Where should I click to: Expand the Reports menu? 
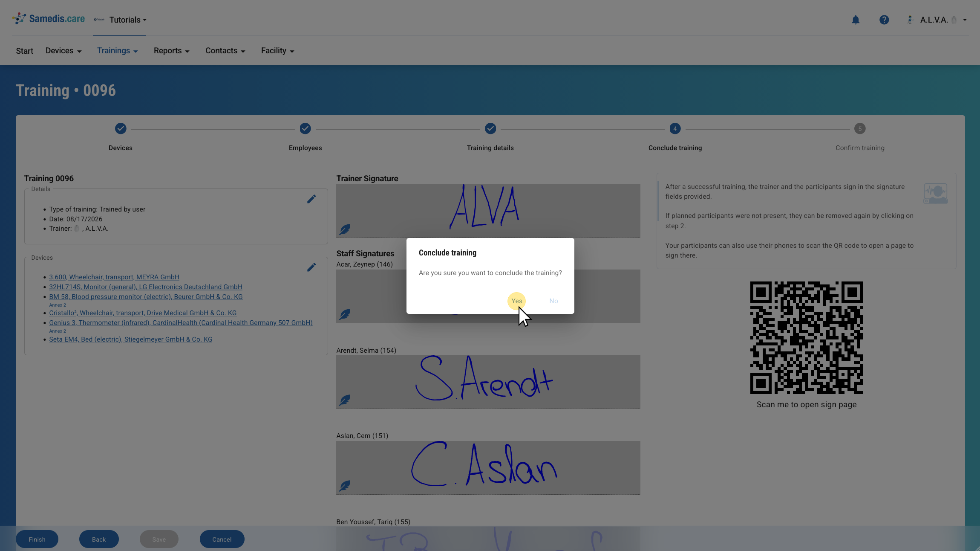pyautogui.click(x=172, y=51)
